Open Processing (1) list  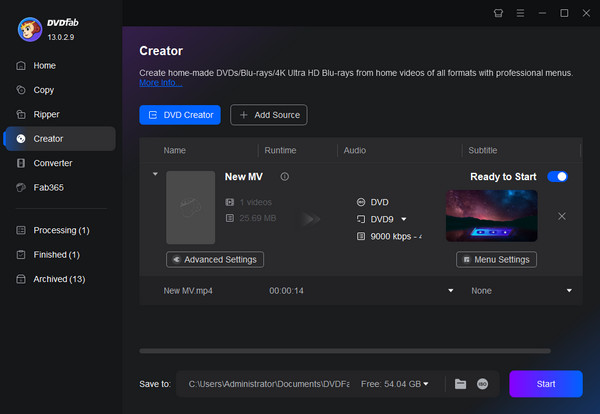click(x=62, y=230)
